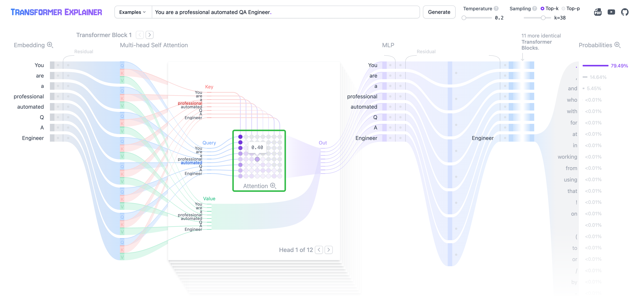Click the Transformer Explainer logo
Viewport: 644px width, 296px height.
coord(56,12)
